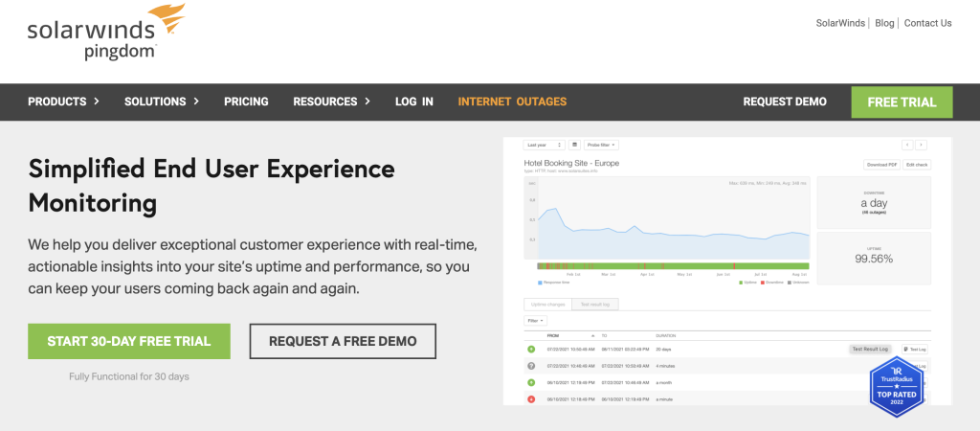The image size is (980, 431).
Task: Open the SolarWinds link at top
Action: click(840, 23)
